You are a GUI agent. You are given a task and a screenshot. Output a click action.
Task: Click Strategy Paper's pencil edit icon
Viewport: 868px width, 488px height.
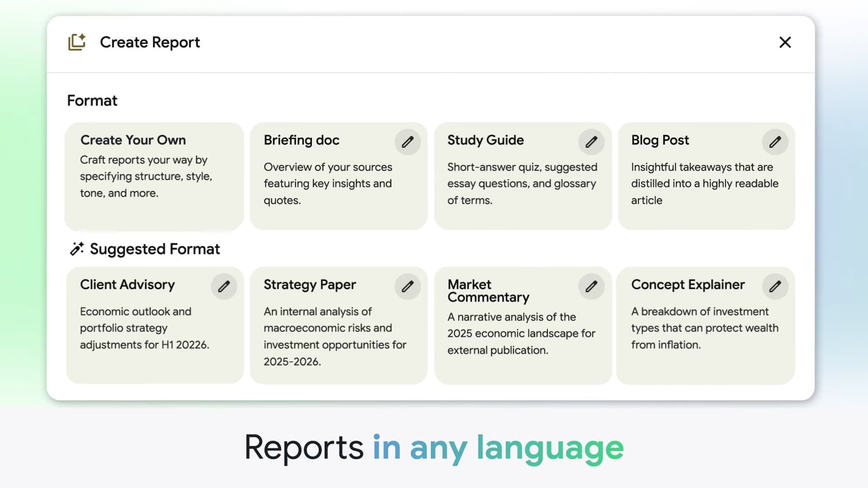coord(407,286)
